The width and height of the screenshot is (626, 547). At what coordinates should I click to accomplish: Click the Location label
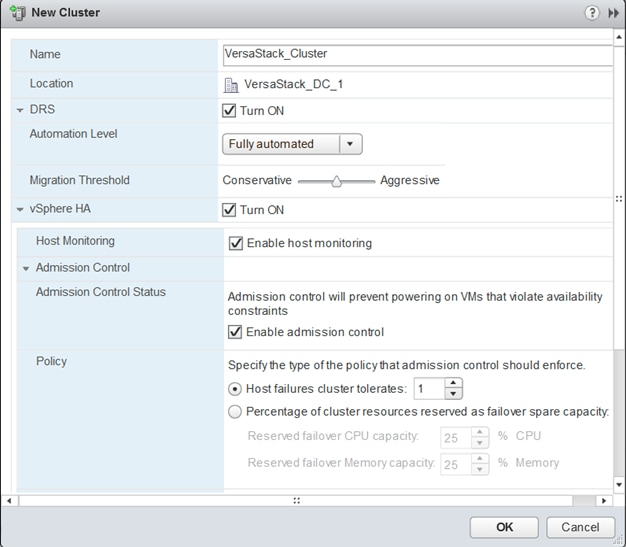(x=52, y=83)
